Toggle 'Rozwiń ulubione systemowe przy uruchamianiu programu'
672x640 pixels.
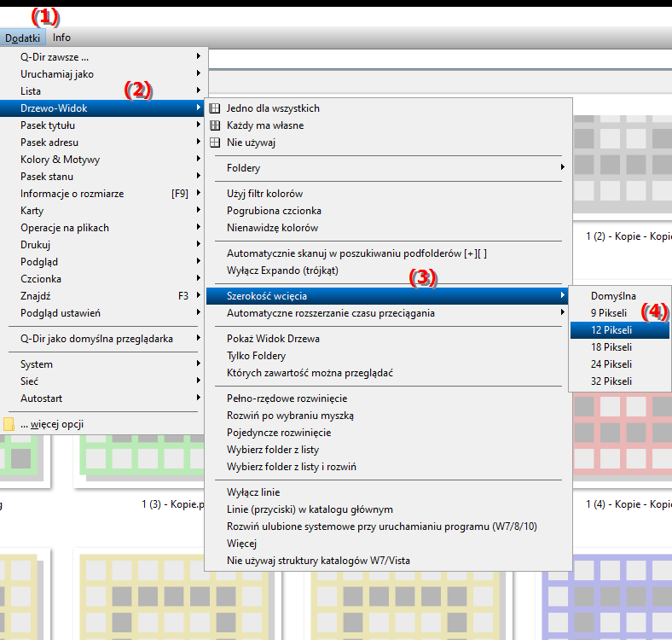tap(388, 527)
